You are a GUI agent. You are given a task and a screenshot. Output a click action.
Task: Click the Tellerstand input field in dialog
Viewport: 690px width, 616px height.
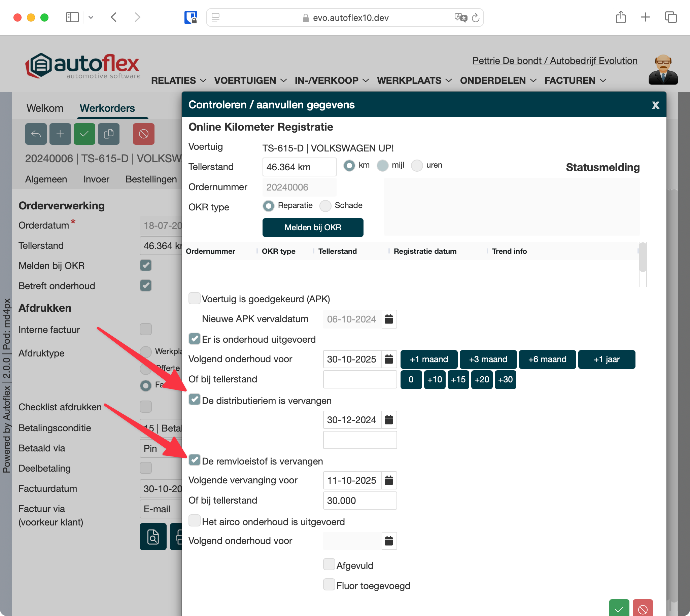(299, 167)
